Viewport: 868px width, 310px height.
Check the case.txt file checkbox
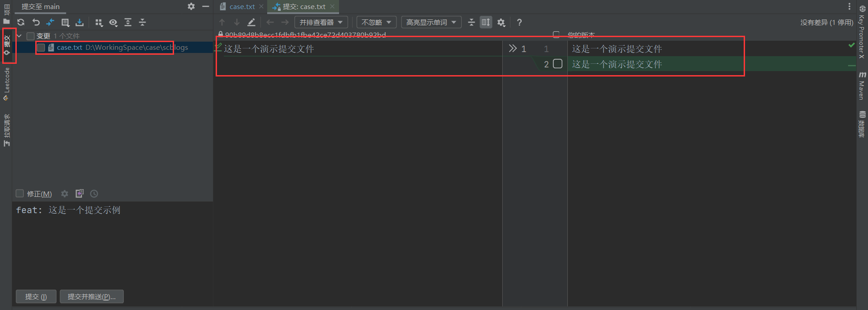point(41,48)
